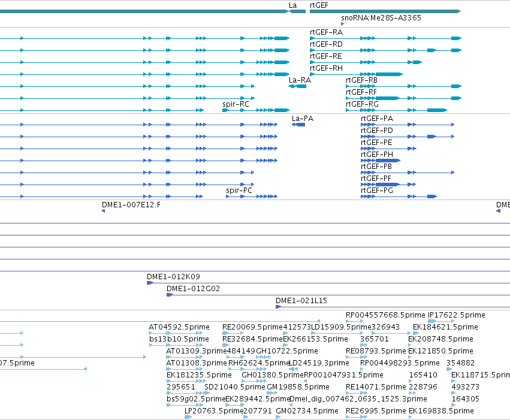The image size is (510, 420).
Task: Open the rtGEF-PH protein label
Action: click(377, 155)
